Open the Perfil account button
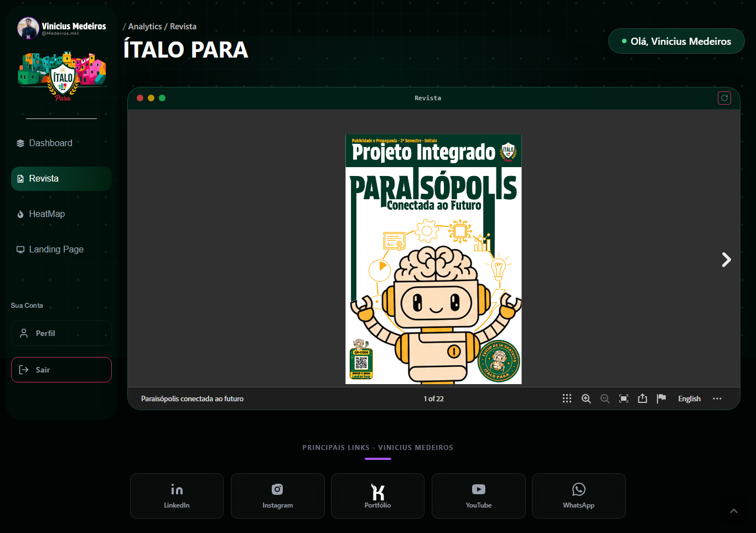The height and width of the screenshot is (533, 756). tap(61, 333)
